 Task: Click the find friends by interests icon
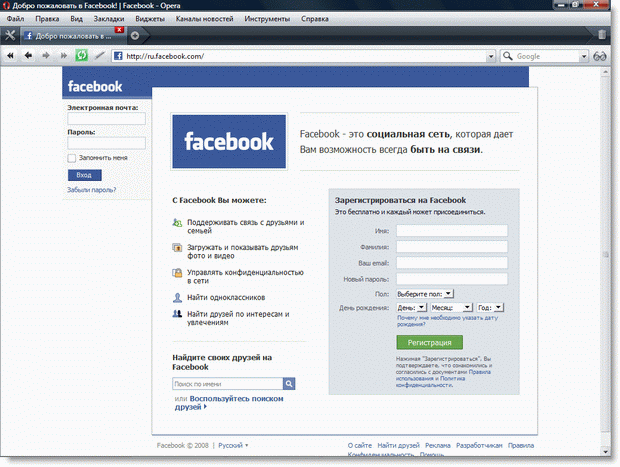click(177, 314)
